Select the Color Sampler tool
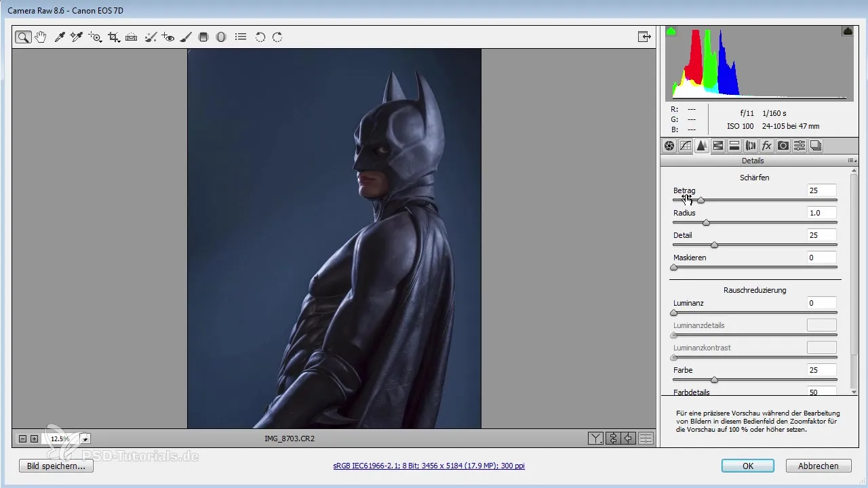The height and width of the screenshot is (488, 868). pyautogui.click(x=77, y=37)
